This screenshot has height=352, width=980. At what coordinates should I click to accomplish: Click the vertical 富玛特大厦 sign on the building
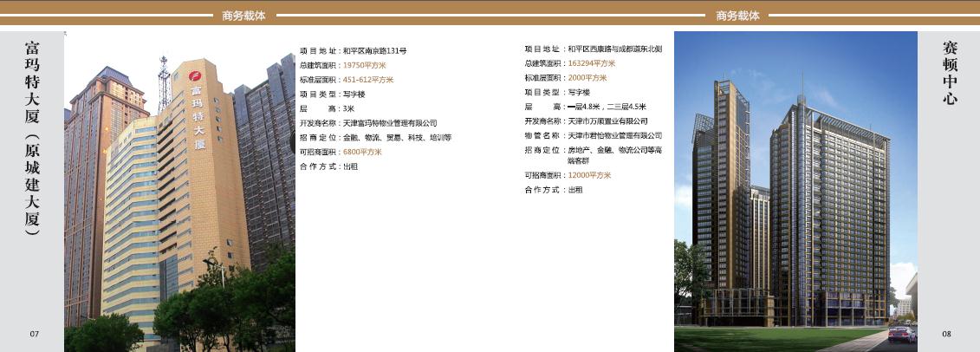click(x=197, y=116)
